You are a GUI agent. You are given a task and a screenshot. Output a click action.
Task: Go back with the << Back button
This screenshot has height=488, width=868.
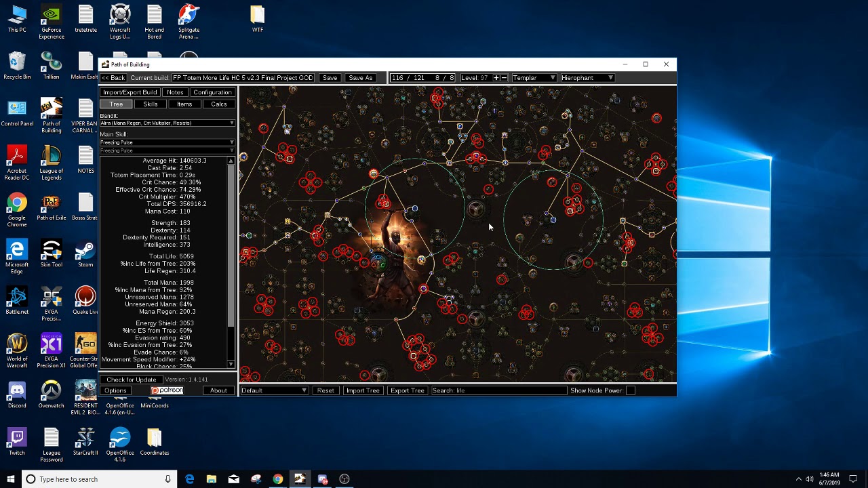click(x=114, y=78)
